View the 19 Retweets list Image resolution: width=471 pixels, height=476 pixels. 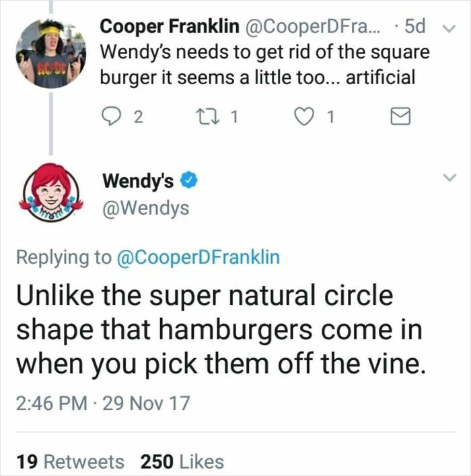70,461
